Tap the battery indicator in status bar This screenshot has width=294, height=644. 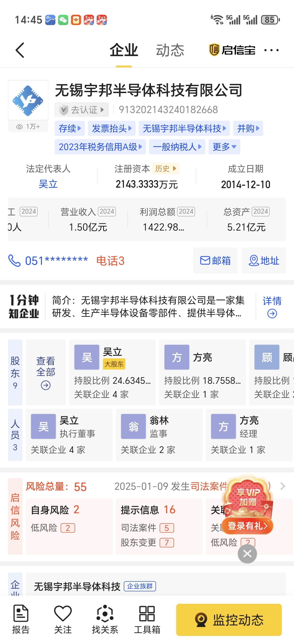(x=270, y=20)
